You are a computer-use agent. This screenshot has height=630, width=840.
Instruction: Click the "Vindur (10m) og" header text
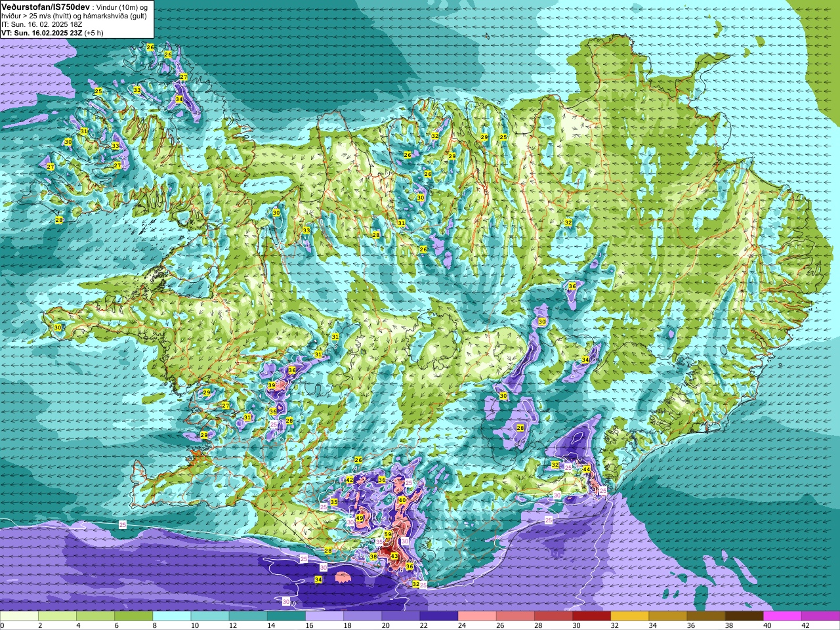[122, 7]
